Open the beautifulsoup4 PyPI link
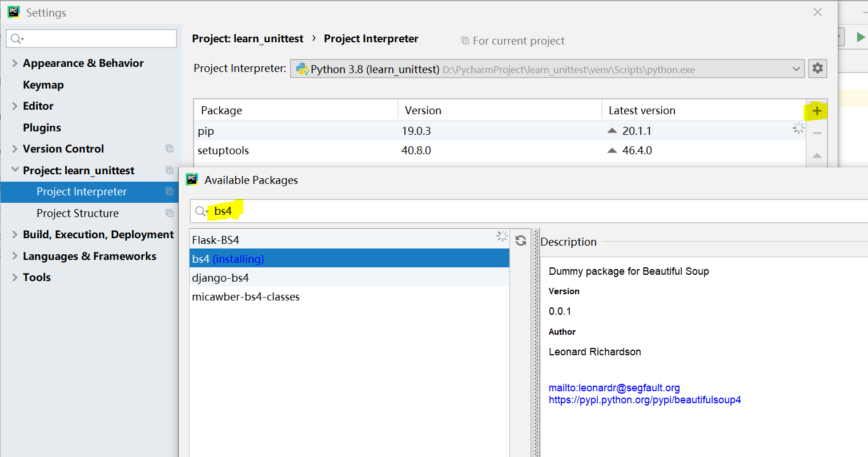The width and height of the screenshot is (868, 457). point(645,400)
